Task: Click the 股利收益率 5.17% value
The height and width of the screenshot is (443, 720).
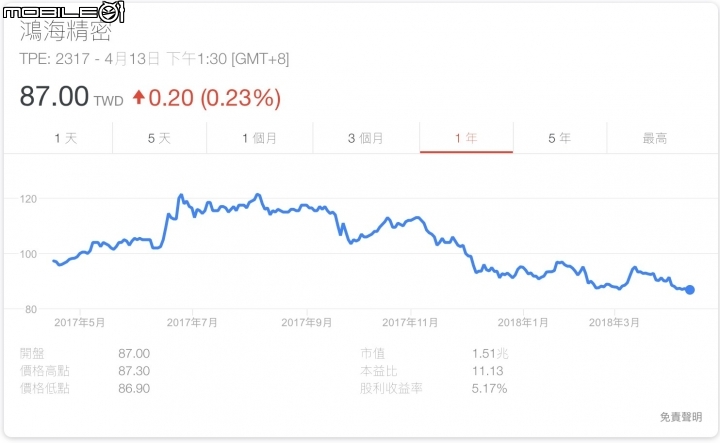Action: [x=489, y=388]
